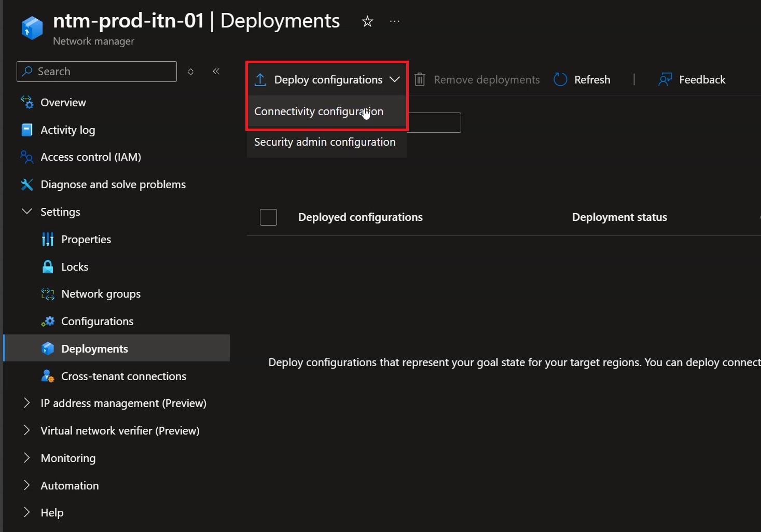Collapse the sidebar with the double chevron
The height and width of the screenshot is (532, 761).
tap(216, 71)
